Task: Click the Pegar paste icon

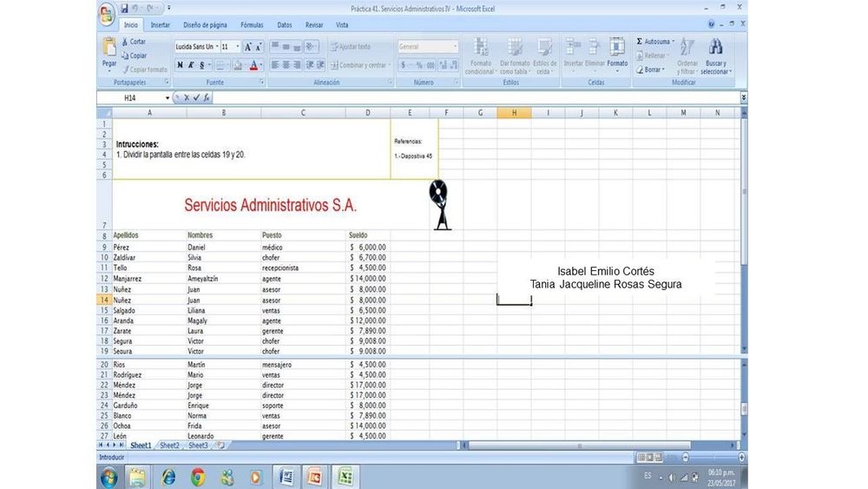Action: (x=109, y=50)
